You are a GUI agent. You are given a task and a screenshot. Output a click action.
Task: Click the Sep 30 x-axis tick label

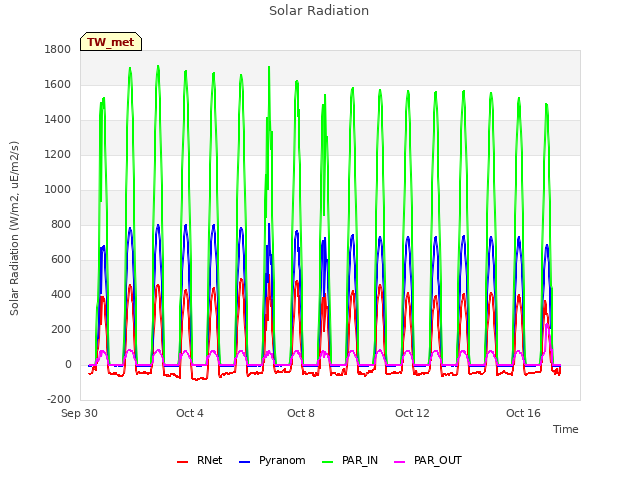point(79,413)
